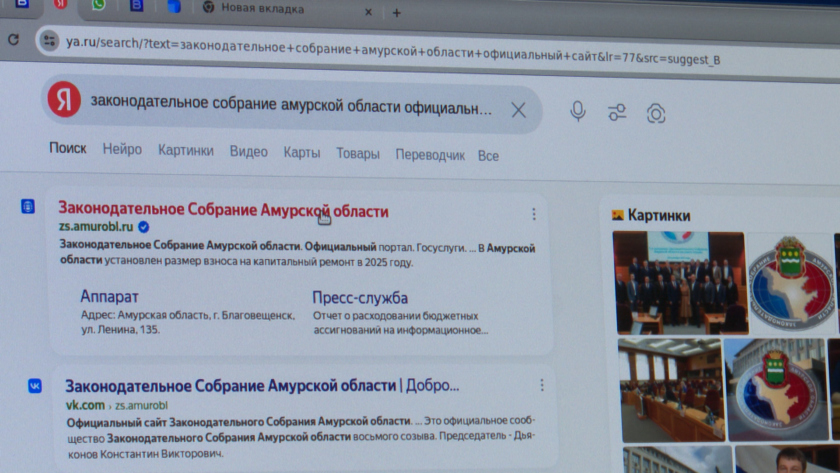
Task: Open the vk.com domain link
Action: click(85, 405)
